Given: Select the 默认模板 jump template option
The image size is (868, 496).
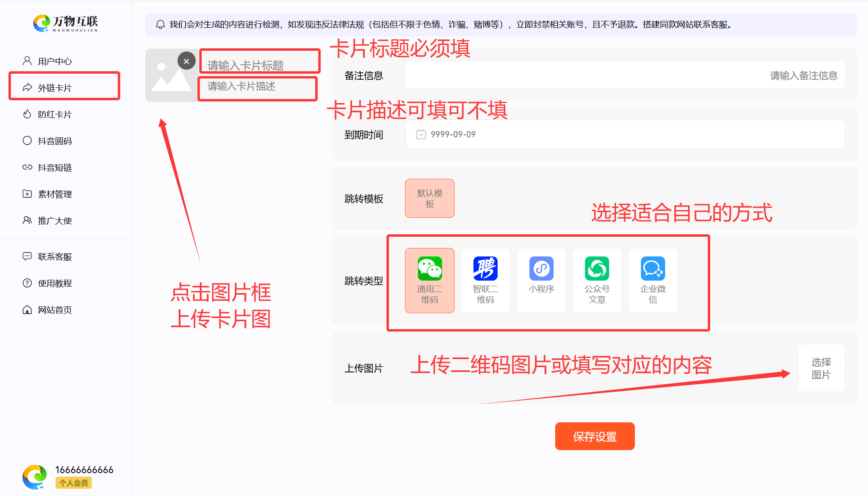Looking at the screenshot, I should (430, 198).
